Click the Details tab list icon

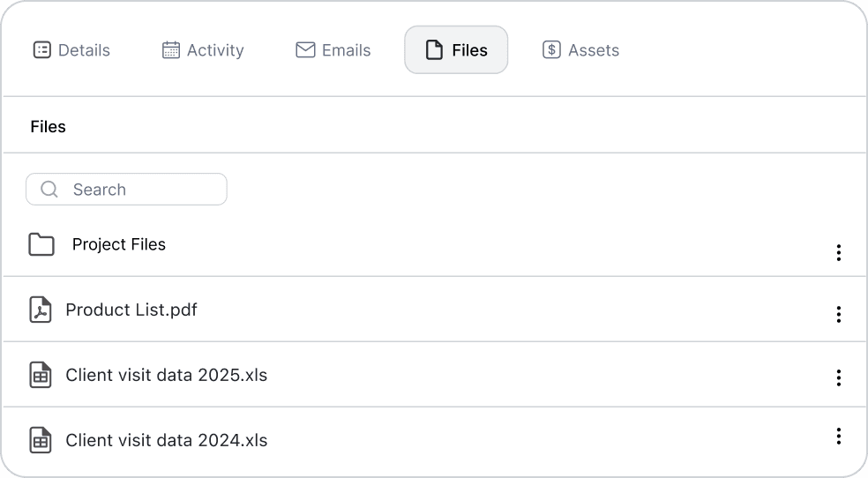pos(41,50)
